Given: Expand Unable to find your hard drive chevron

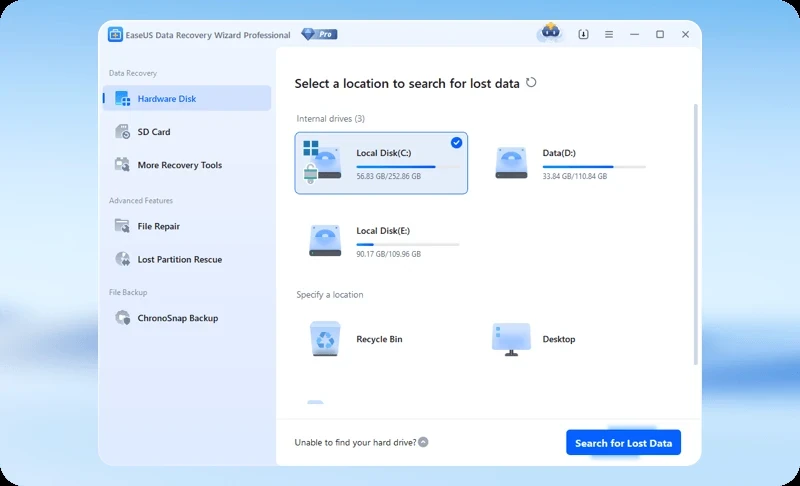Looking at the screenshot, I should coord(423,442).
